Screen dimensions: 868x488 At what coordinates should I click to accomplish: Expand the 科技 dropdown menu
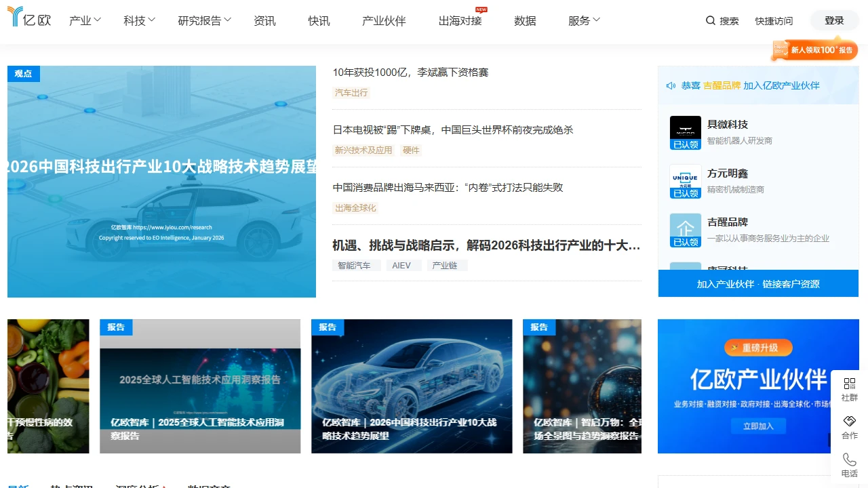(x=139, y=20)
